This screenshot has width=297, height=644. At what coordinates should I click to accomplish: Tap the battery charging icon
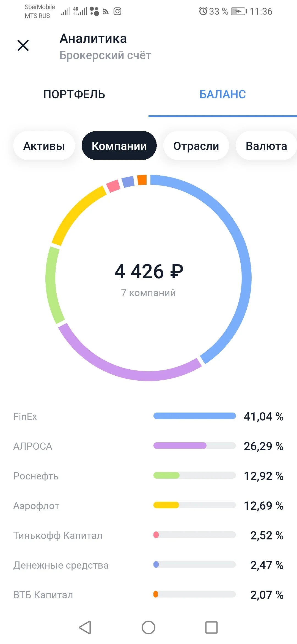click(x=239, y=11)
